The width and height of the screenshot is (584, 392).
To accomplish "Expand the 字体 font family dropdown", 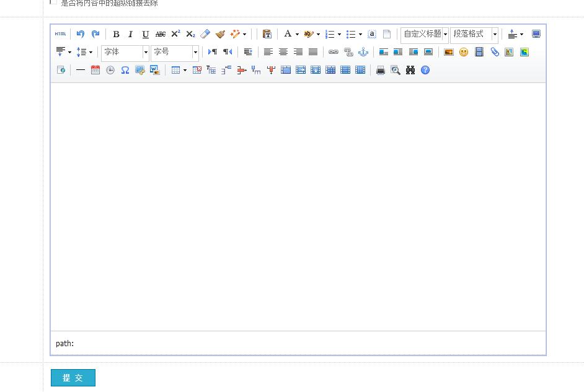I will pos(125,52).
